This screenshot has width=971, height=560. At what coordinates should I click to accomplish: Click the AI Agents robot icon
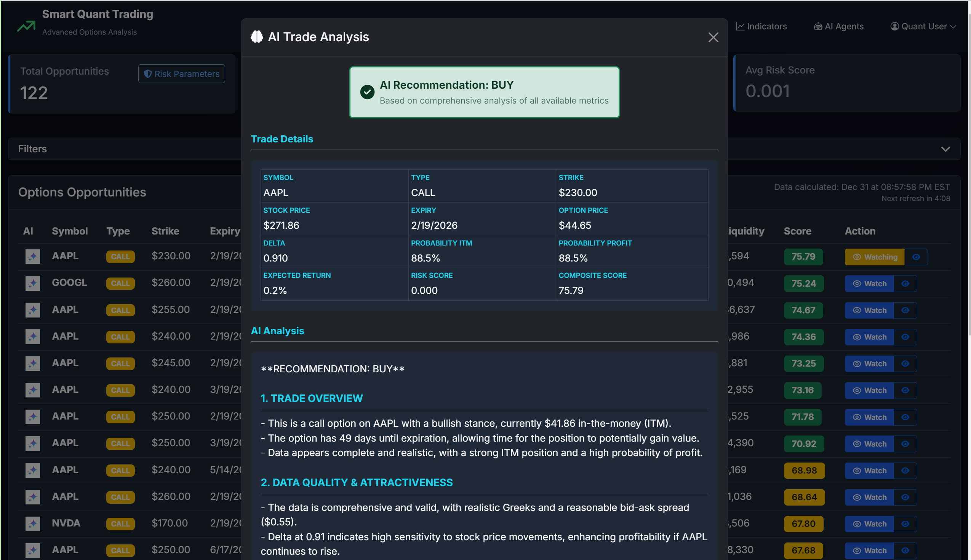(817, 26)
